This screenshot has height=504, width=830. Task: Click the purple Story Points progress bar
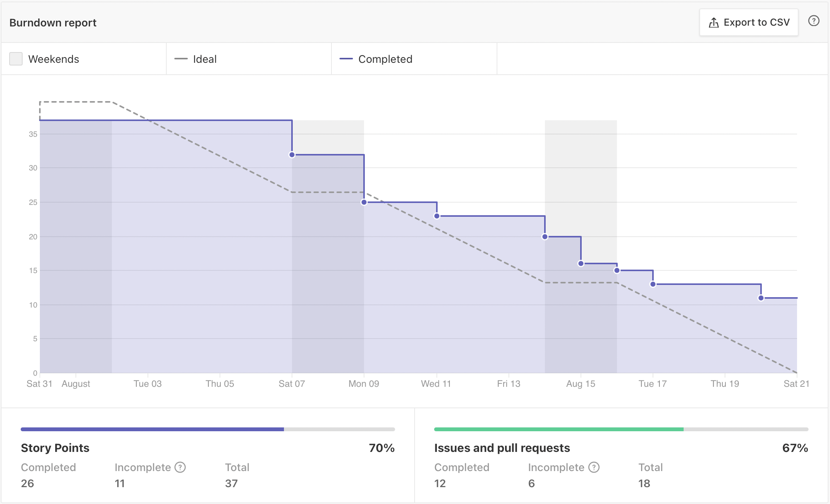coord(152,429)
